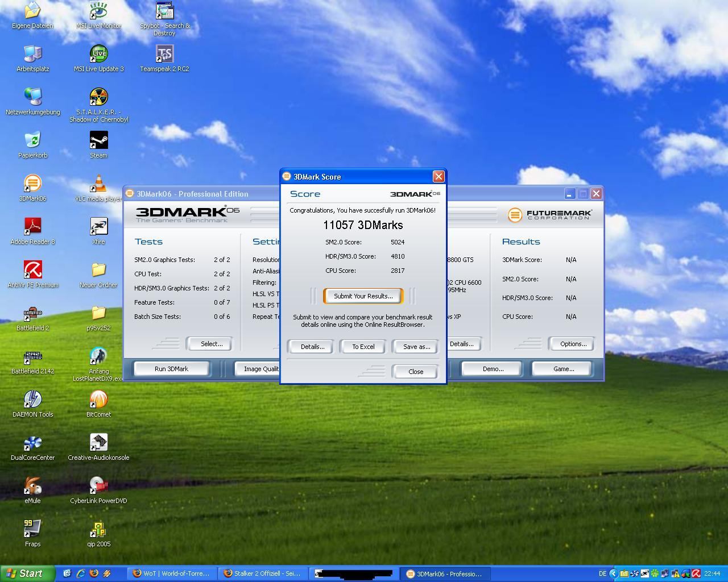Export the score To Excel
The width and height of the screenshot is (728, 582).
point(363,347)
